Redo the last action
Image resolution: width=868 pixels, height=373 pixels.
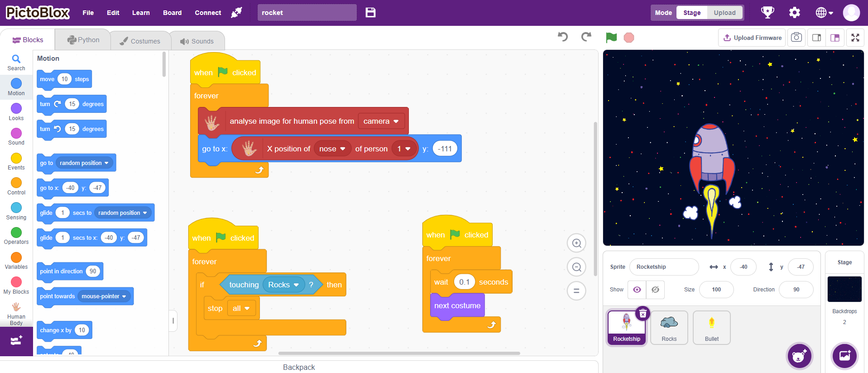tap(586, 37)
